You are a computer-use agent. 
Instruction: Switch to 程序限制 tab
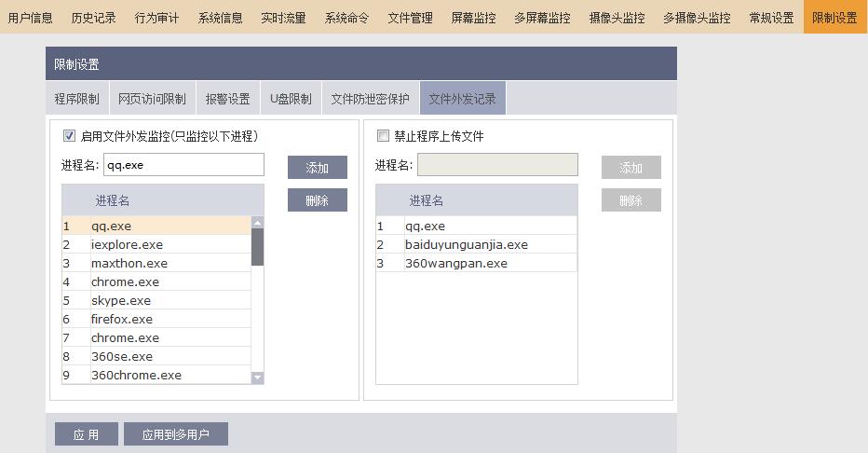tap(76, 99)
